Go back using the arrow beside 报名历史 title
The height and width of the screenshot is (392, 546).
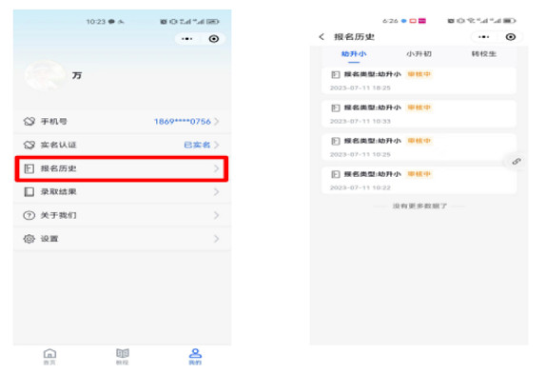pos(322,37)
